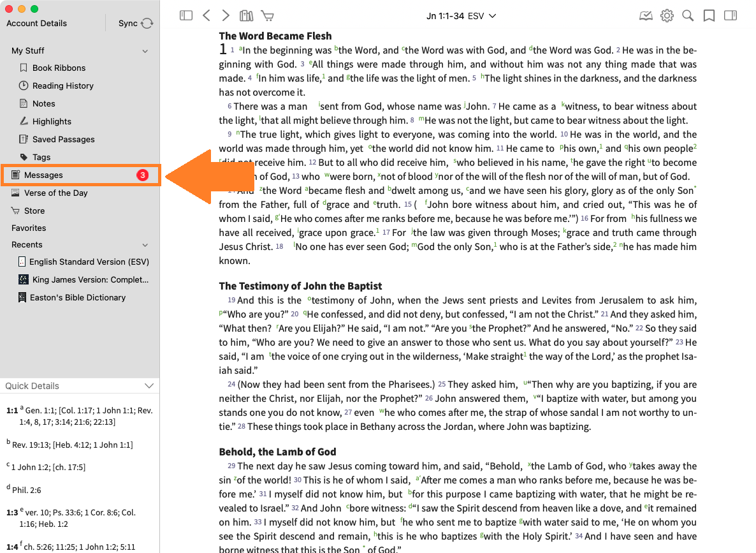
Task: Collapse the My Stuff section
Action: [x=145, y=51]
